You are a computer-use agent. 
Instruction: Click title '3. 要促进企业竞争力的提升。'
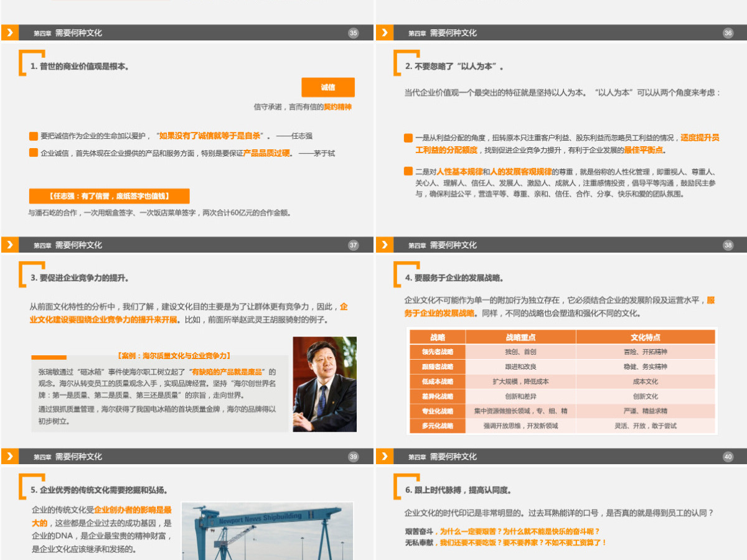[80, 278]
